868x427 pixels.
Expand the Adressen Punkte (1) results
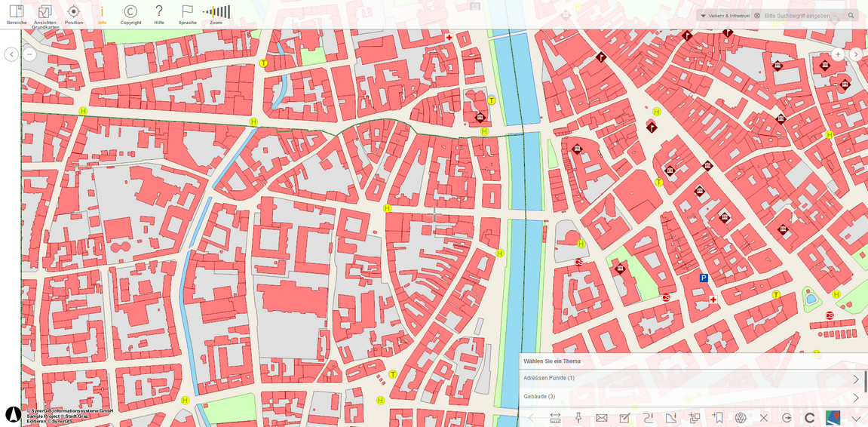(x=693, y=378)
